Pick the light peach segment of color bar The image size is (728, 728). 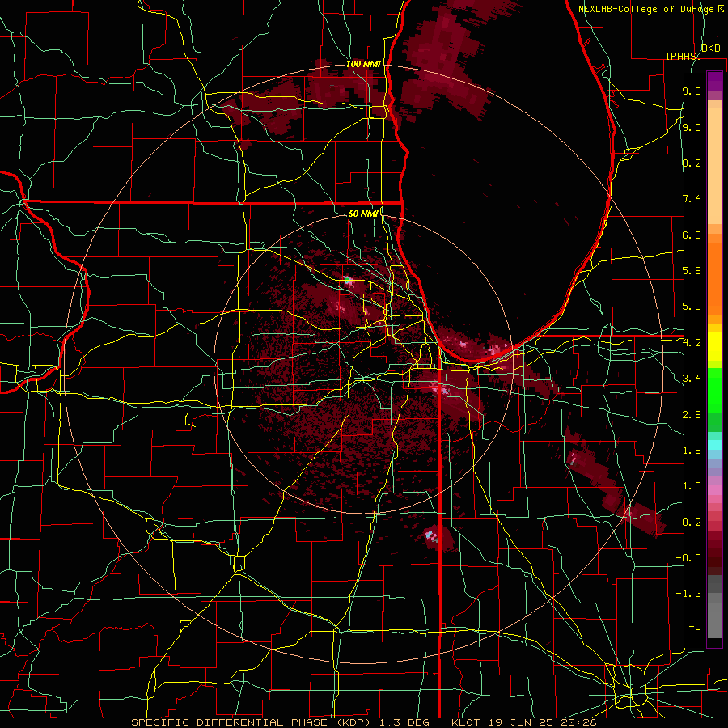click(714, 167)
